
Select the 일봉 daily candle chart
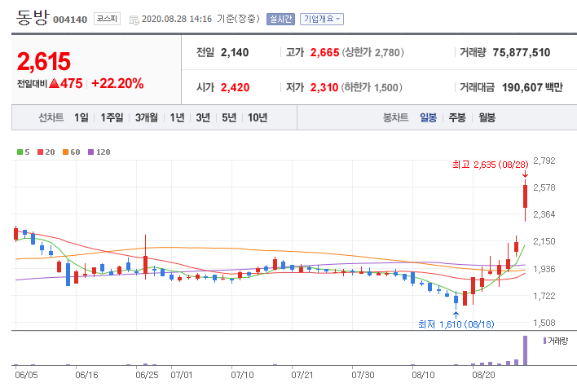click(428, 117)
